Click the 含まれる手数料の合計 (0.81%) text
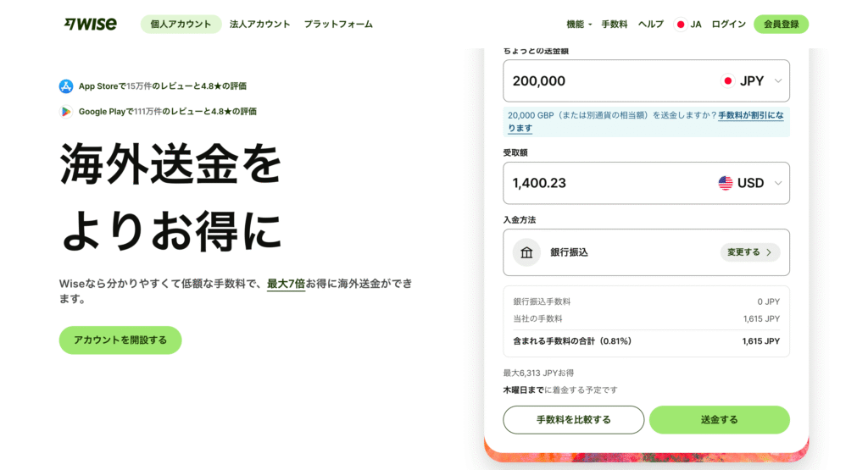868x470 pixels. click(x=572, y=341)
